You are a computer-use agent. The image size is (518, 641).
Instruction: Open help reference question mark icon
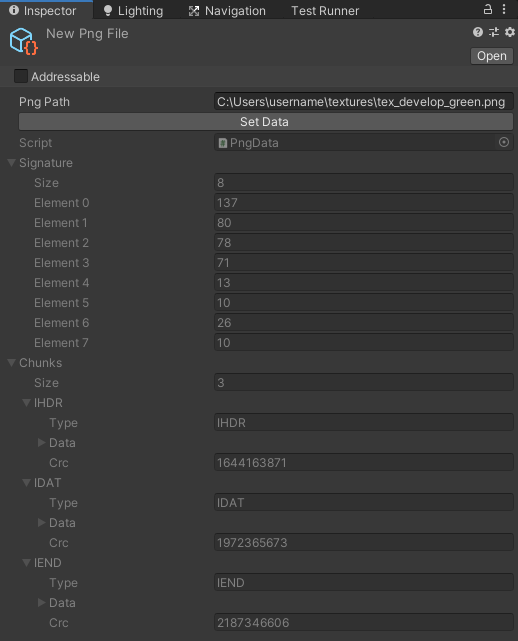tap(478, 32)
